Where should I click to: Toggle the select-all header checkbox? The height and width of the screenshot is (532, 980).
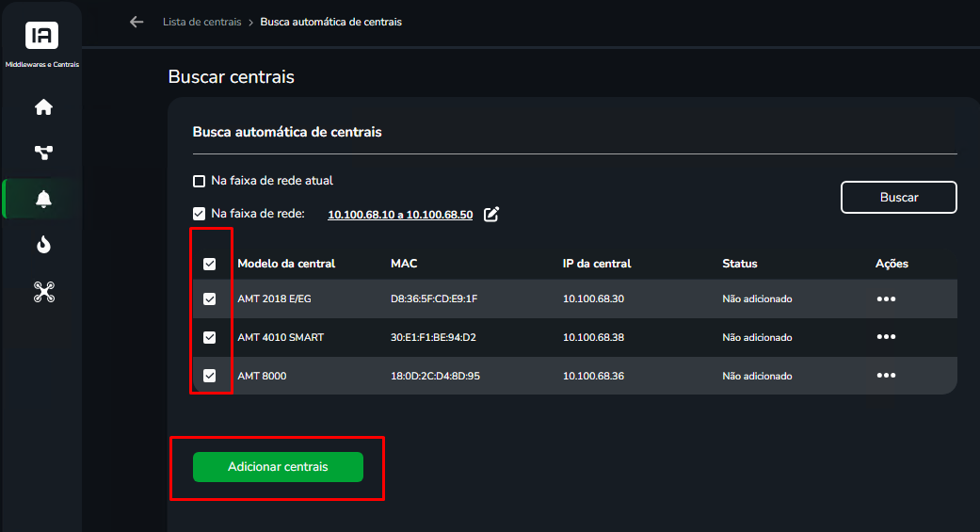[209, 264]
